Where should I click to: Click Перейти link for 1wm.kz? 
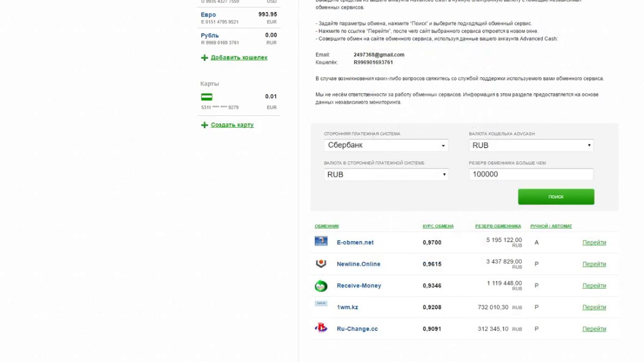pyautogui.click(x=594, y=307)
